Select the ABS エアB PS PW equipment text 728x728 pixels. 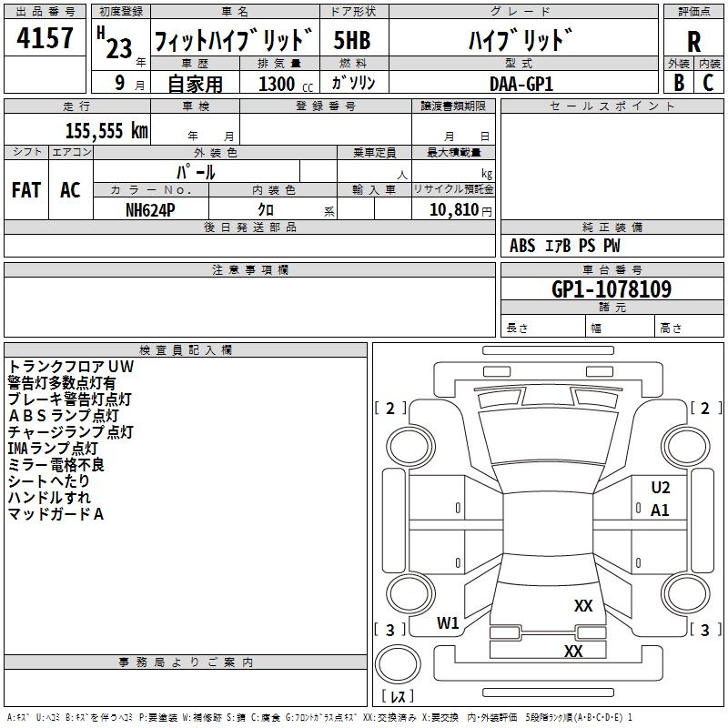[x=565, y=246]
